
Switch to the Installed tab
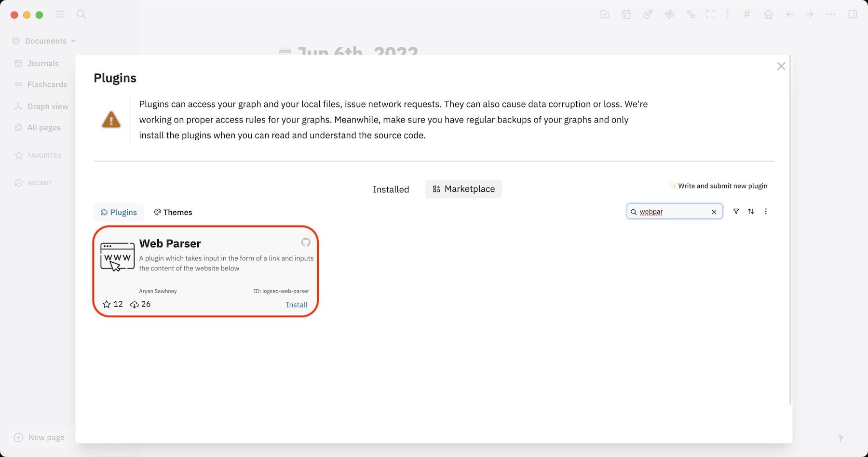pos(391,189)
